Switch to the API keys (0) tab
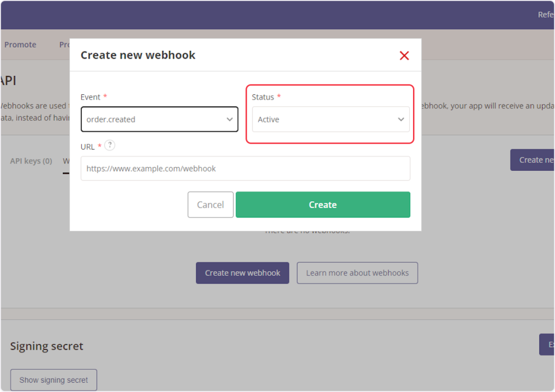The width and height of the screenshot is (555, 392). [x=31, y=161]
